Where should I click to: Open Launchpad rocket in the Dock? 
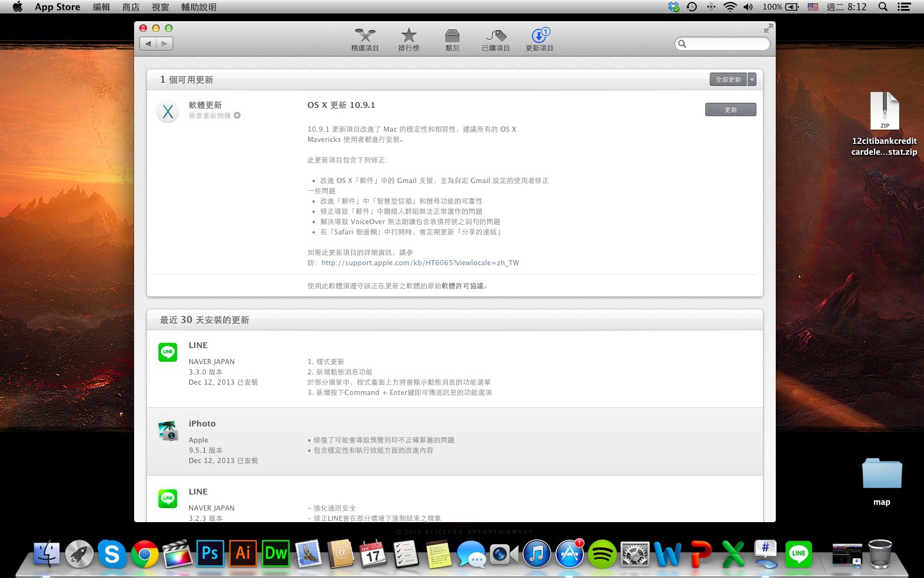79,554
